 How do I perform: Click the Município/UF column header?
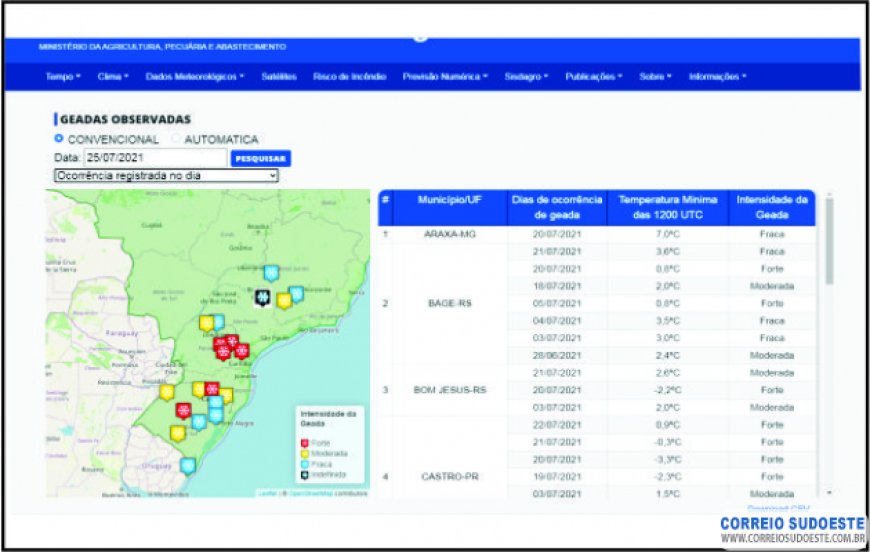pyautogui.click(x=450, y=207)
